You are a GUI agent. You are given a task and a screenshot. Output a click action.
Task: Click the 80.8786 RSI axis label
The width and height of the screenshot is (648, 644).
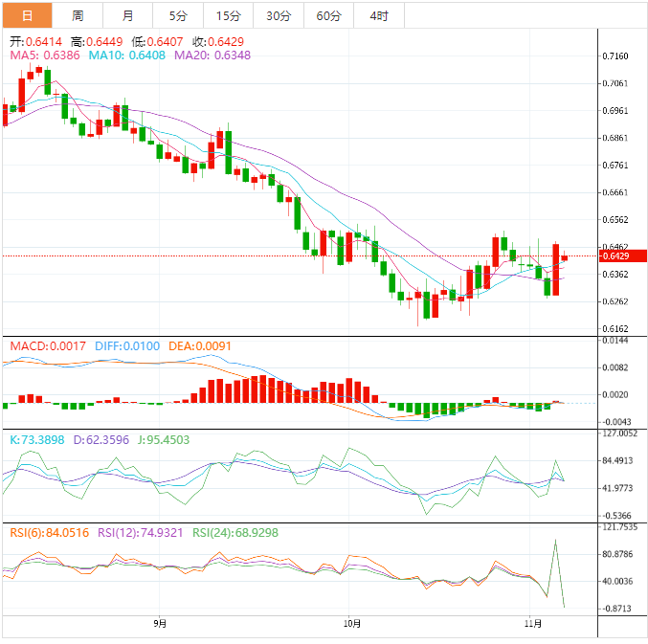coord(617,554)
